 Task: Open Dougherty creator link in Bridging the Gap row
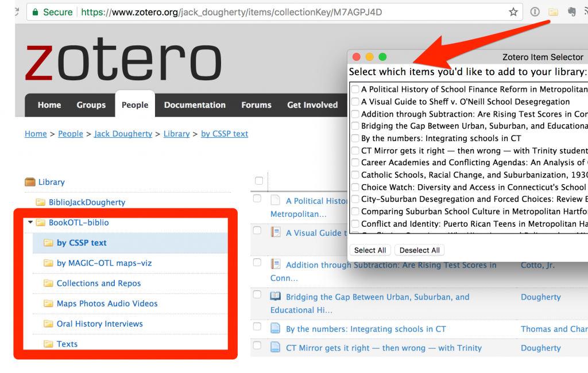click(541, 297)
